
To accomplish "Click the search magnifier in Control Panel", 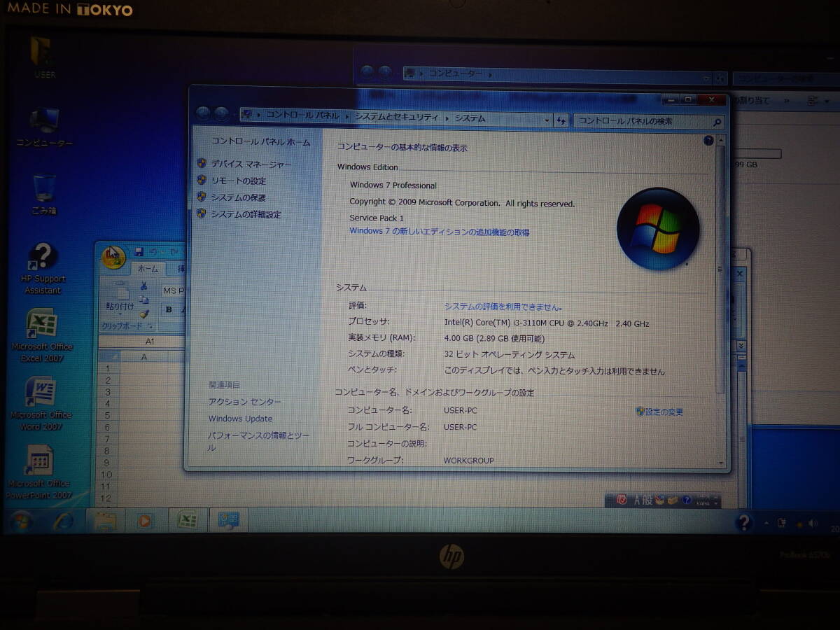I will click(717, 122).
